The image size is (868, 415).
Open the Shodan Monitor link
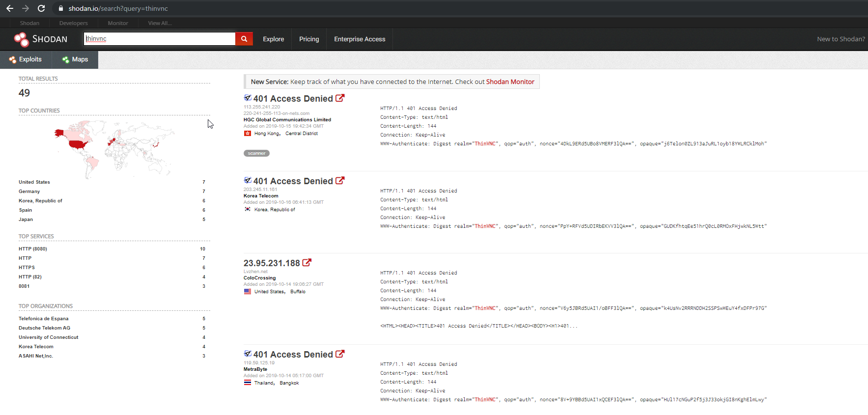tap(510, 82)
